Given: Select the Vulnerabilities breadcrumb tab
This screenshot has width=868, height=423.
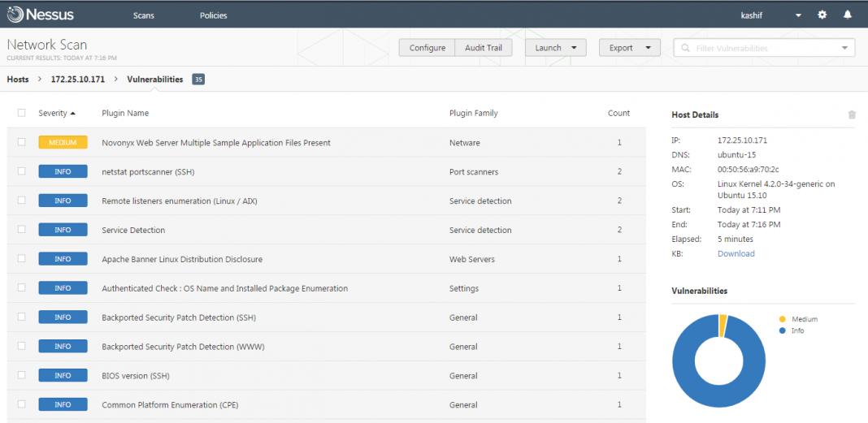Looking at the screenshot, I should pos(155,80).
